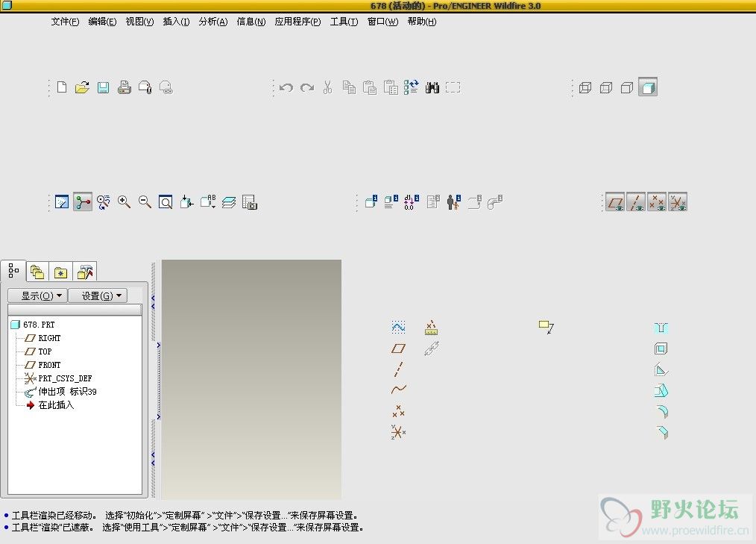Select the chamfer tool
The height and width of the screenshot is (544, 756).
tap(663, 432)
